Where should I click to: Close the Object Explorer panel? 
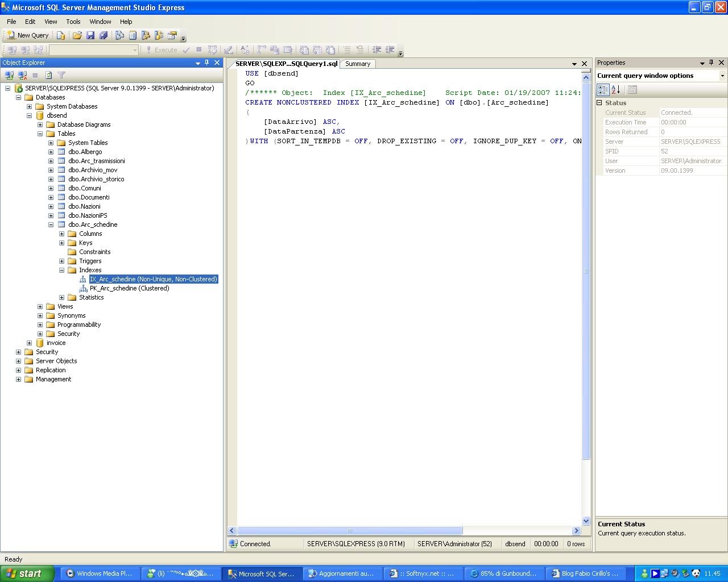217,63
